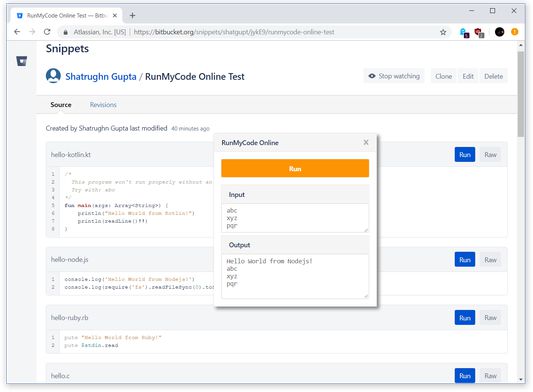Bookmark this page with the star icon
The image size is (533, 392).
coord(443,32)
